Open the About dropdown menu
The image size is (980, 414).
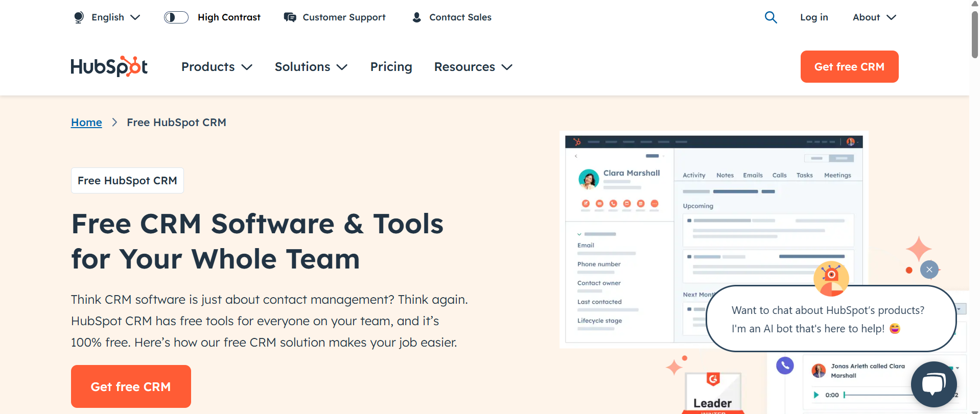(874, 17)
